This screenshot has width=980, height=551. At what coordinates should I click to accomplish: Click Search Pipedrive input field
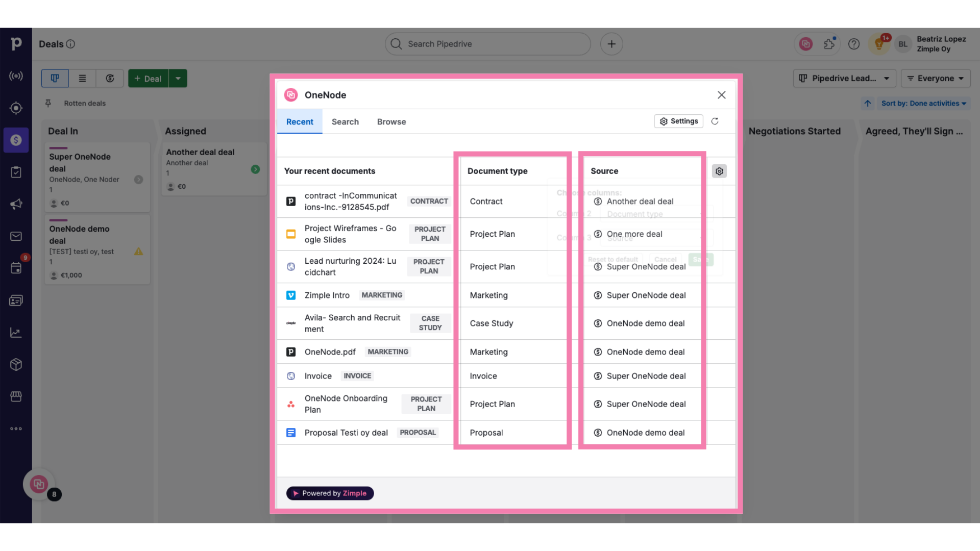point(488,44)
